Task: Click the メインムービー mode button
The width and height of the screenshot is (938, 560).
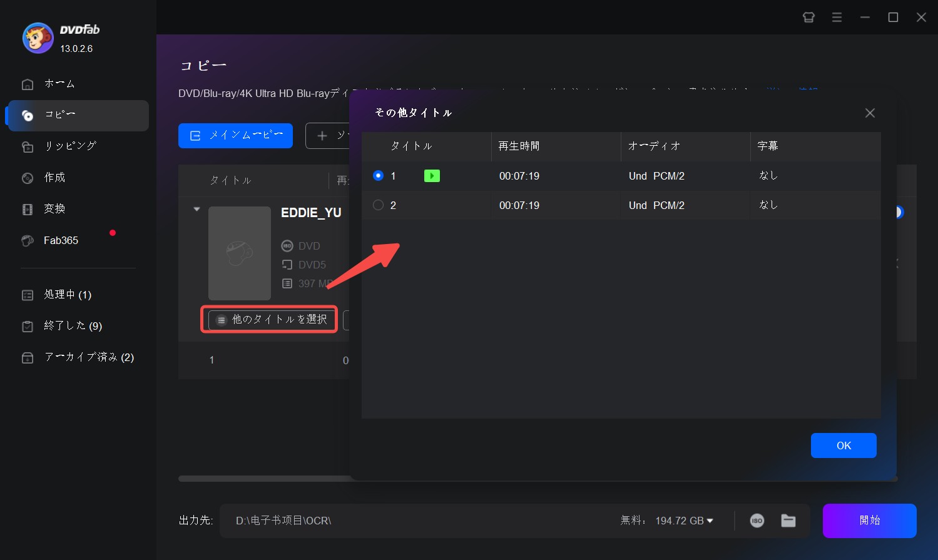Action: point(235,136)
